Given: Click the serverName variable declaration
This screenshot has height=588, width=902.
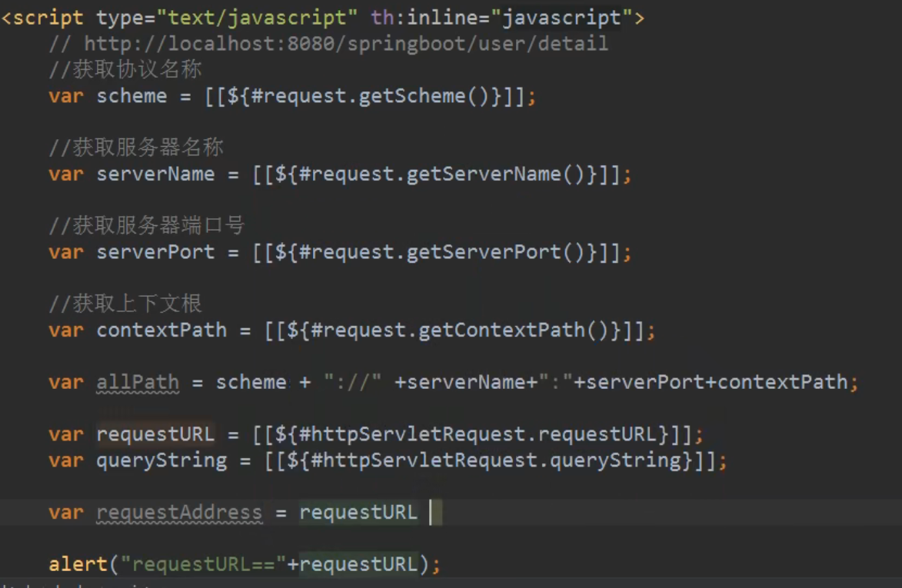Looking at the screenshot, I should [340, 174].
